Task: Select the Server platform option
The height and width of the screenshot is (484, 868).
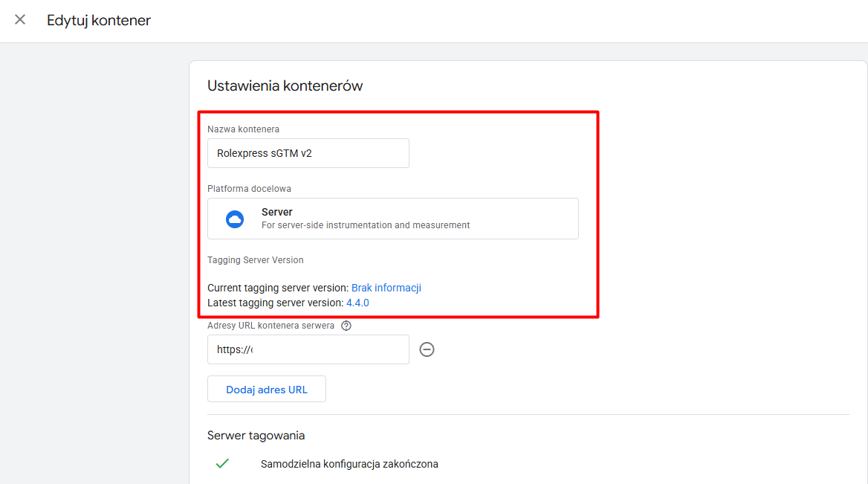Action: pyautogui.click(x=392, y=219)
